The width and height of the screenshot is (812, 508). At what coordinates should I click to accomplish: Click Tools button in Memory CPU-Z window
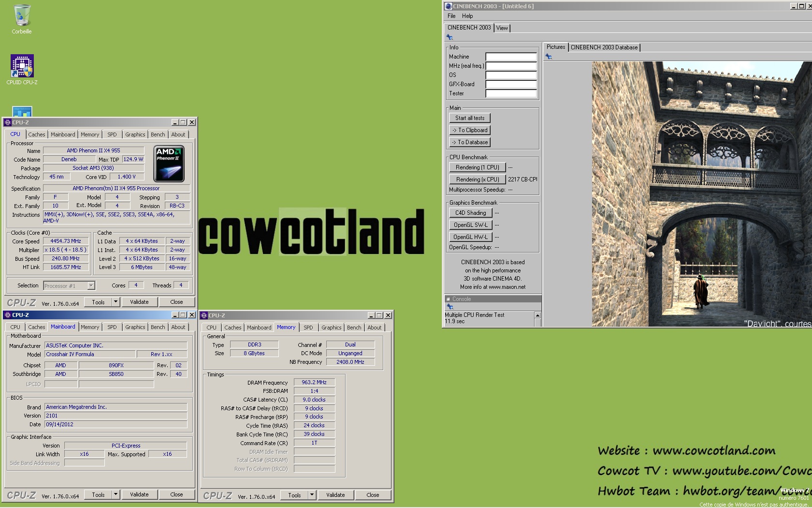point(294,495)
